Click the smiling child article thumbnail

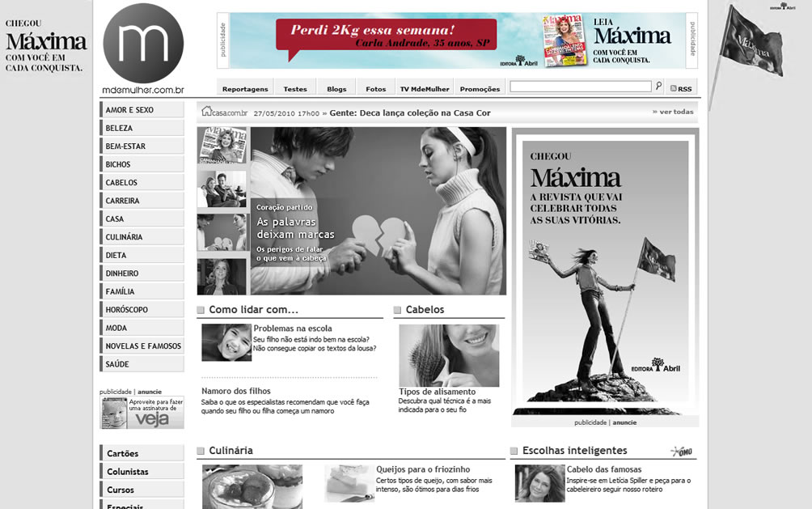pos(226,342)
